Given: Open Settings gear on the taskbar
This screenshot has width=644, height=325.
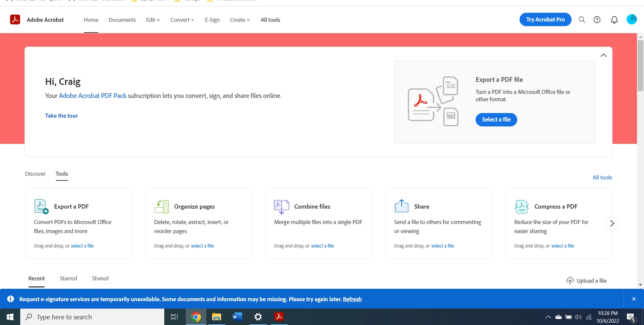Looking at the screenshot, I should click(x=258, y=317).
